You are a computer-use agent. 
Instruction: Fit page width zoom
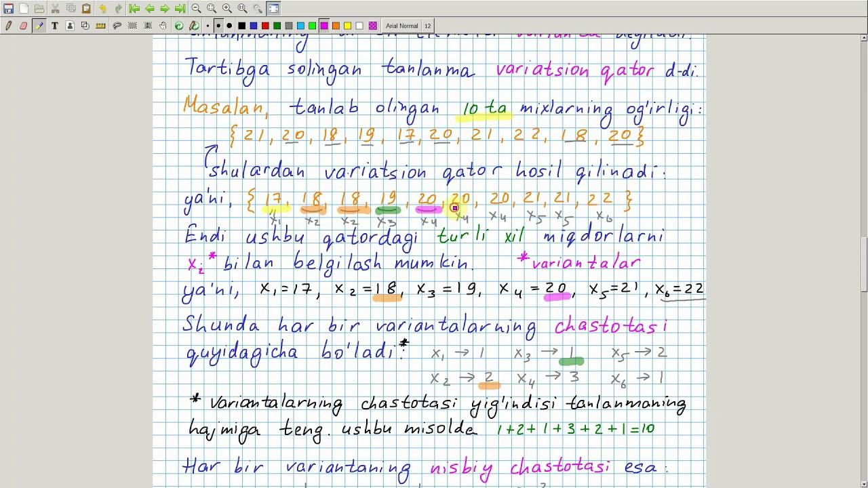tap(212, 9)
